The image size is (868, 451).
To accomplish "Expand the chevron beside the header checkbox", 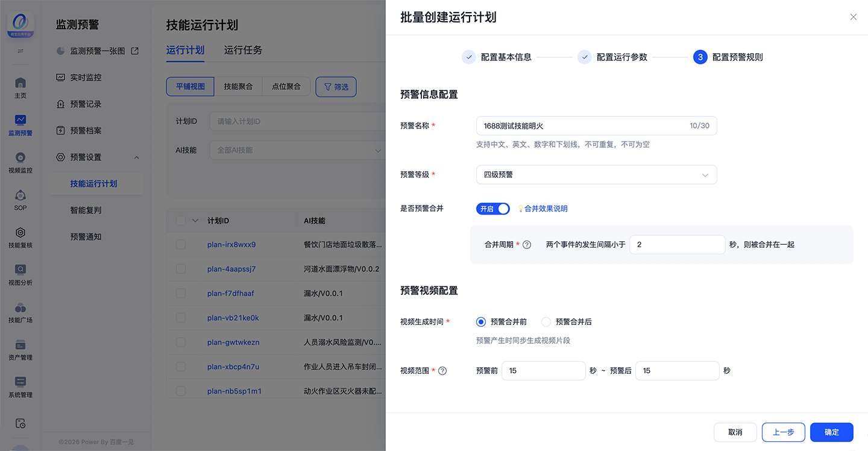I will 195,221.
